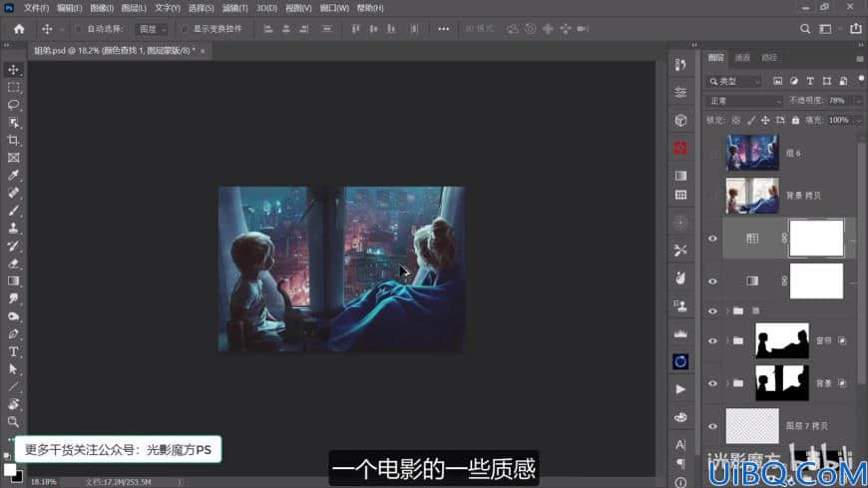Open the 滤镜(T) menu
868x488 pixels.
pyautogui.click(x=234, y=8)
